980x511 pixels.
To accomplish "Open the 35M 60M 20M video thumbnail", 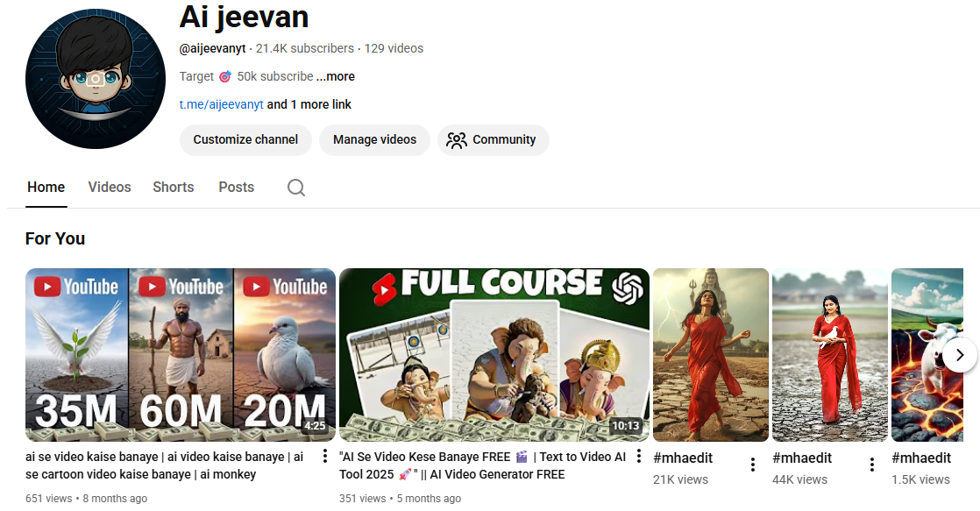I will click(x=180, y=355).
